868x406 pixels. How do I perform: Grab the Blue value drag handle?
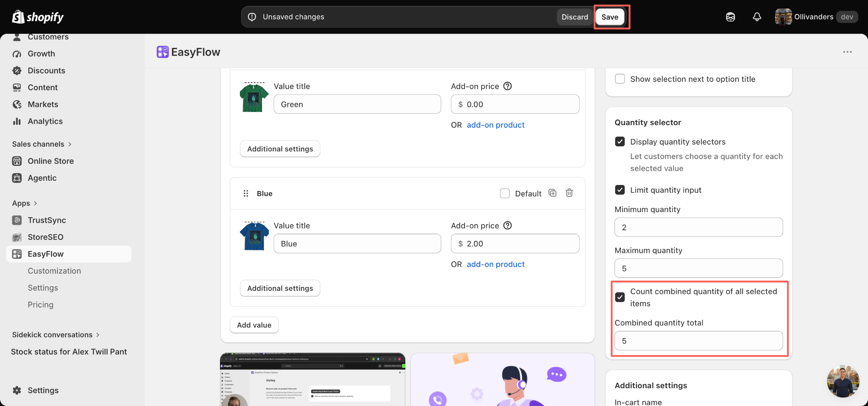246,193
